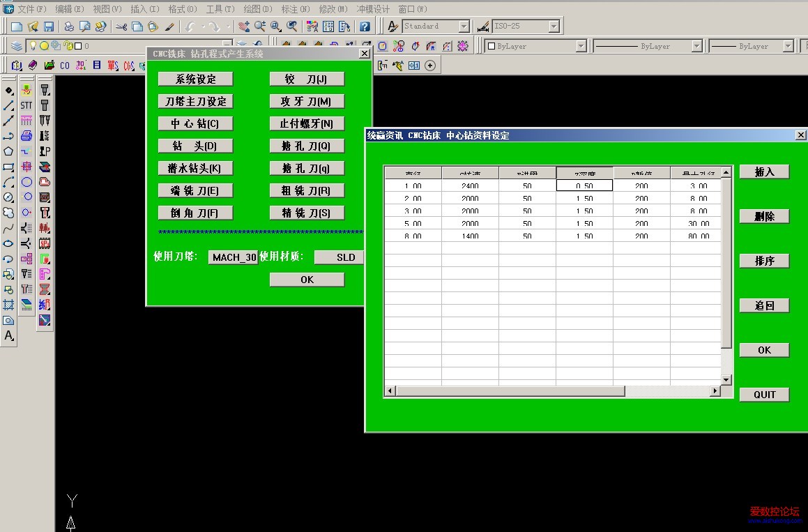Click the Help question mark icon
Image resolution: width=808 pixels, height=532 pixels.
pyautogui.click(x=365, y=26)
